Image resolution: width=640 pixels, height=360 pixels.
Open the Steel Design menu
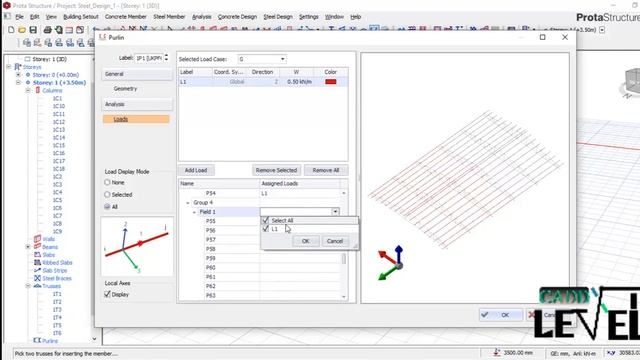pos(278,17)
